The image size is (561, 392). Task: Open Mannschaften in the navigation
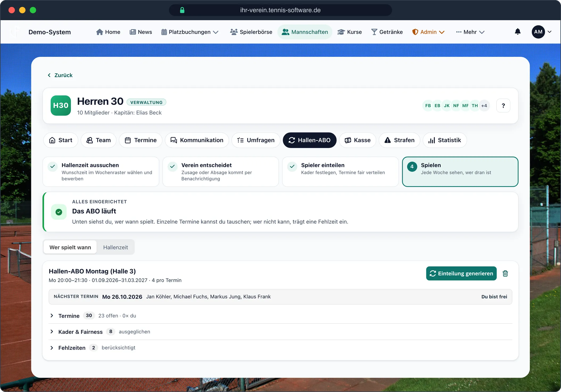tap(305, 32)
